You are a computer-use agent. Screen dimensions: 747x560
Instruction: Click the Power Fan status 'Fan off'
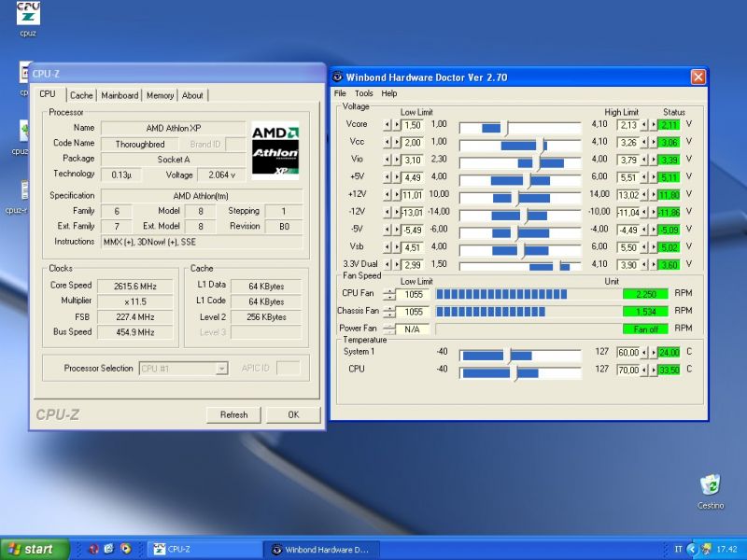coord(646,329)
